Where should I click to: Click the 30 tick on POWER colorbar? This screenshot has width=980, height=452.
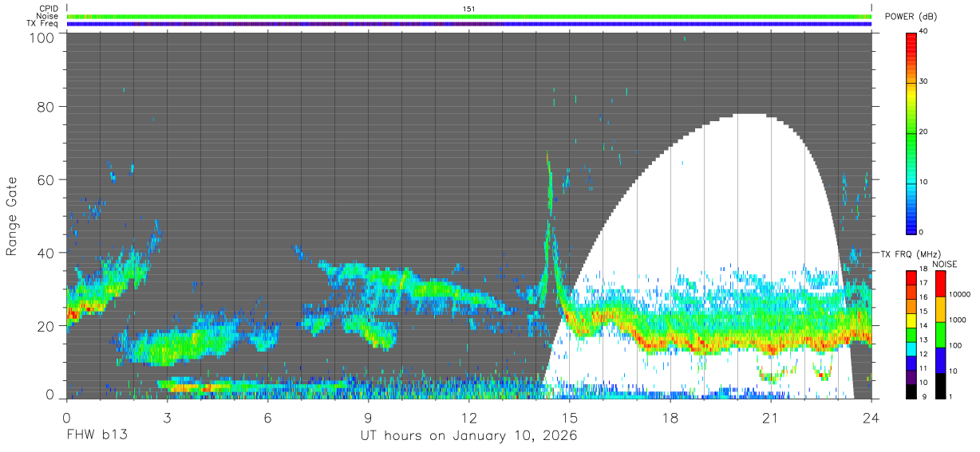(x=924, y=82)
